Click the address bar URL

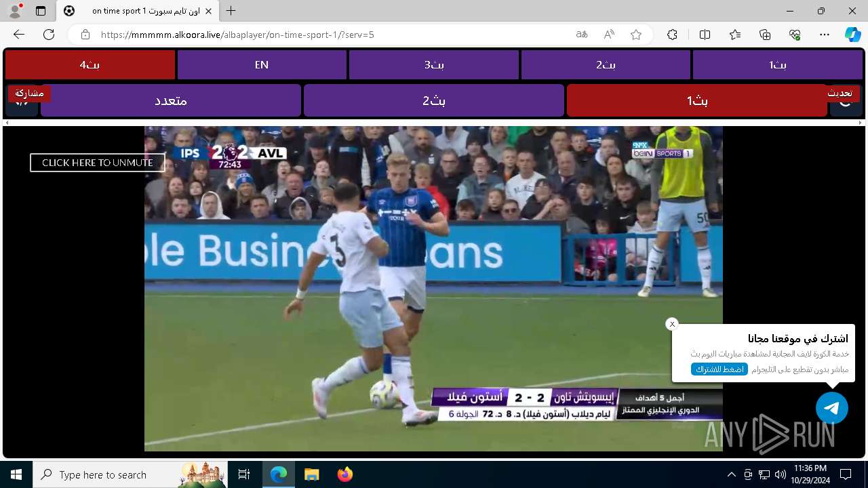click(x=237, y=35)
